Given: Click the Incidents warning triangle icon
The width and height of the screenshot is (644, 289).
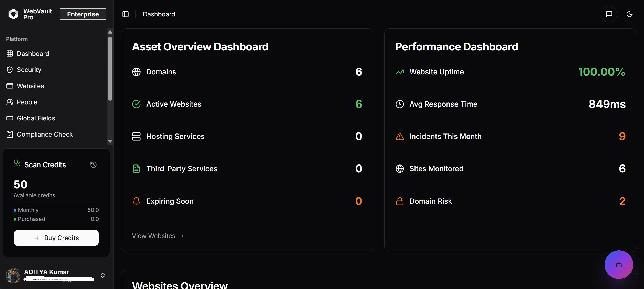Looking at the screenshot, I should pyautogui.click(x=399, y=136).
